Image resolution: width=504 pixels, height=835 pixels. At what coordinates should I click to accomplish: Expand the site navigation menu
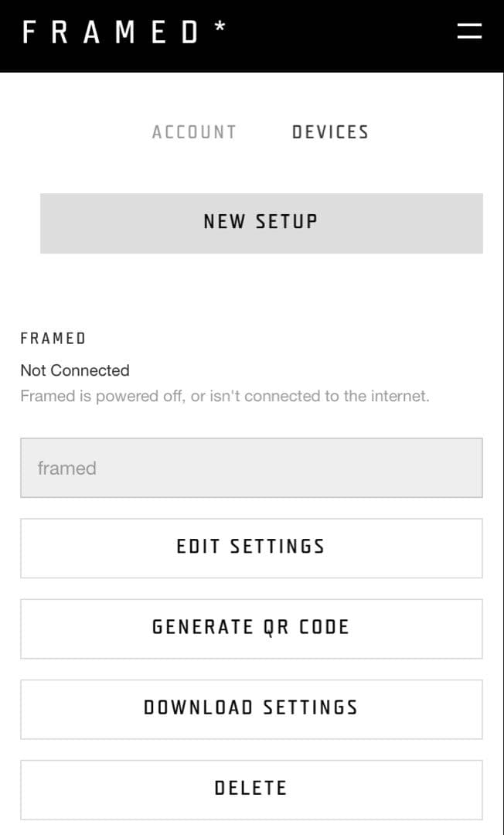click(469, 31)
